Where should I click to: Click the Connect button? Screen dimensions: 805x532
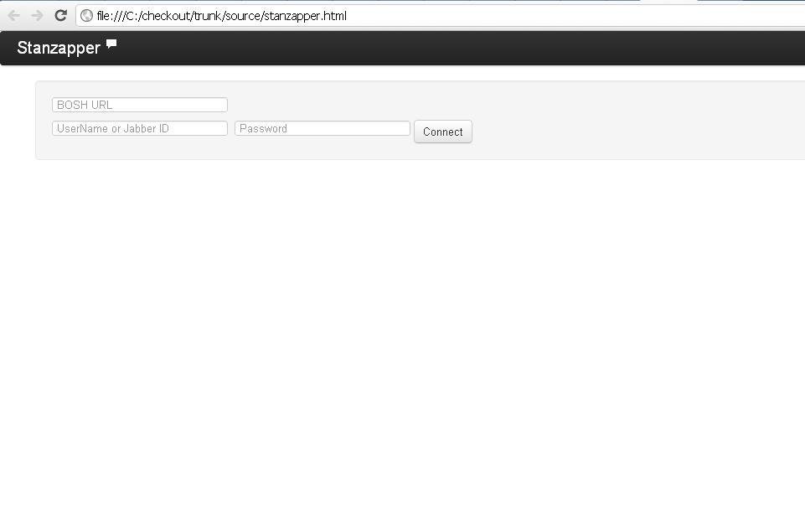[443, 132]
